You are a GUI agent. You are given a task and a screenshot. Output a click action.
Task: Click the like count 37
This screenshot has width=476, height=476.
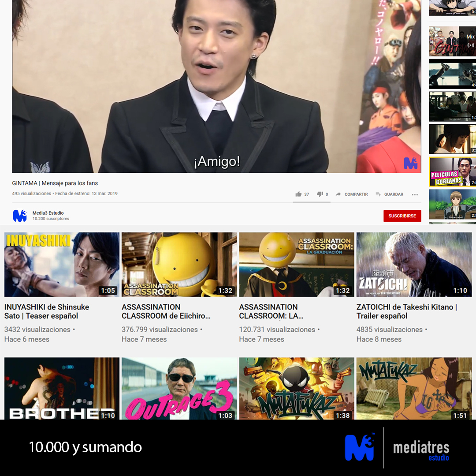point(307,194)
